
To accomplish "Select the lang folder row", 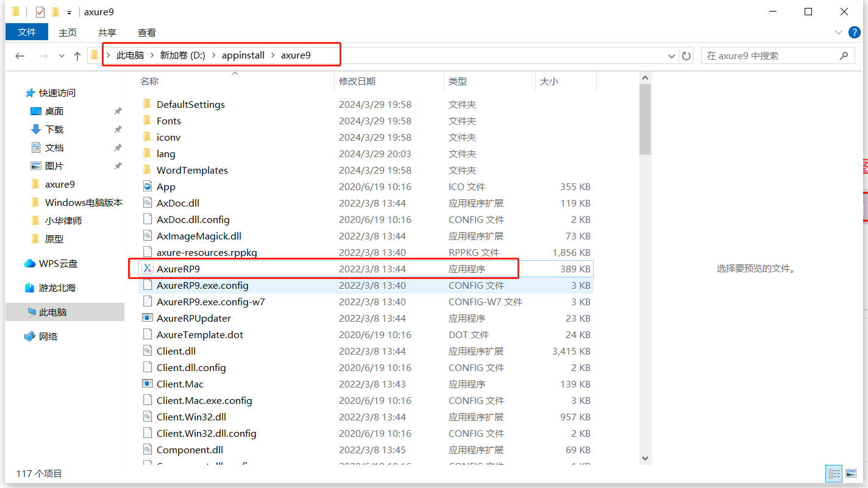I will [366, 154].
